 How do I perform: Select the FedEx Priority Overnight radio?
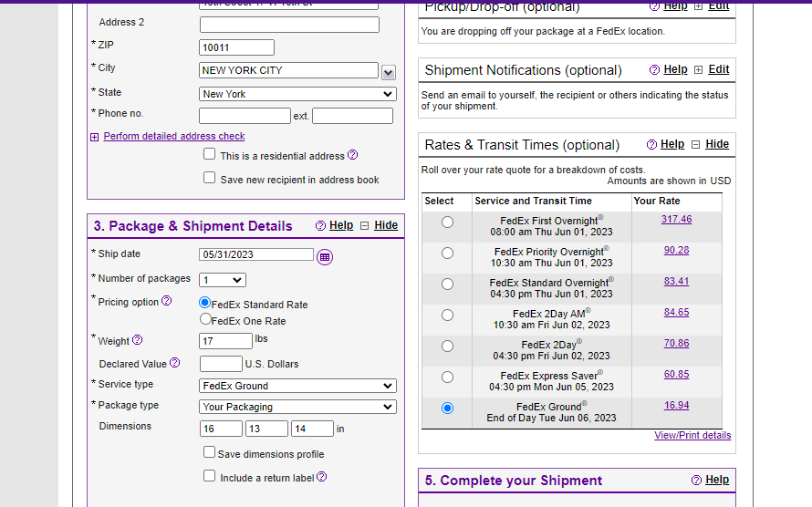[447, 253]
